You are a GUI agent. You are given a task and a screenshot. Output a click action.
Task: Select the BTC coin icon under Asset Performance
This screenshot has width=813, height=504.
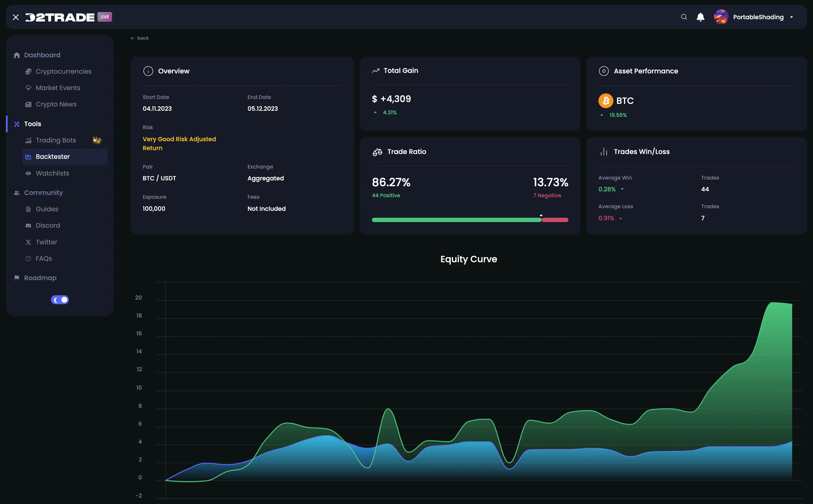[x=605, y=100]
